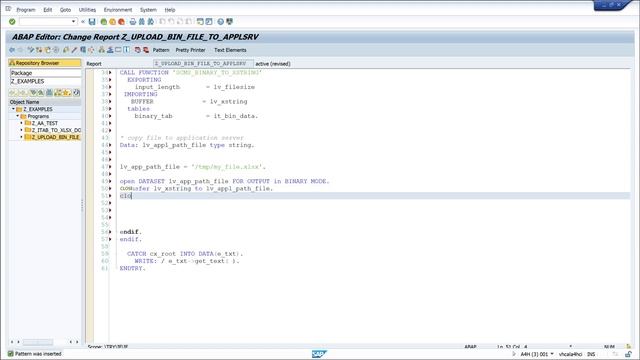This screenshot has height=360, width=640.
Task: Click the 'Pattern was inserted' status message
Action: click(38, 354)
